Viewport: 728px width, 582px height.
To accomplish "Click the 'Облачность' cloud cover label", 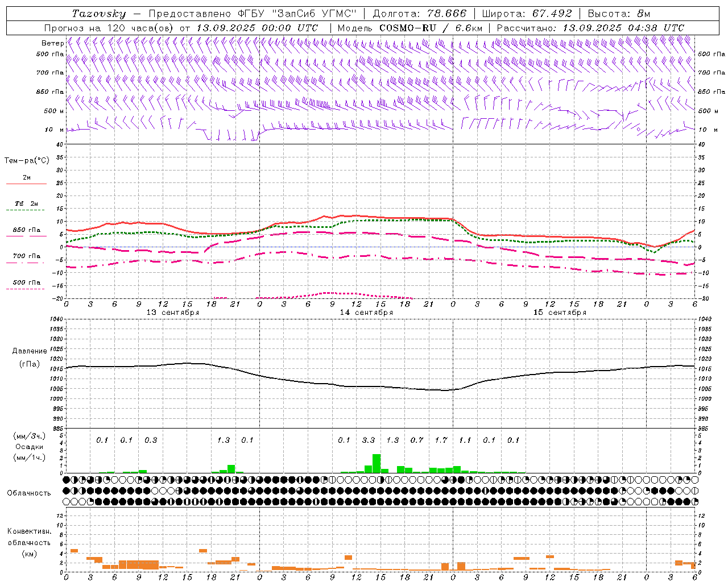I will (x=28, y=493).
